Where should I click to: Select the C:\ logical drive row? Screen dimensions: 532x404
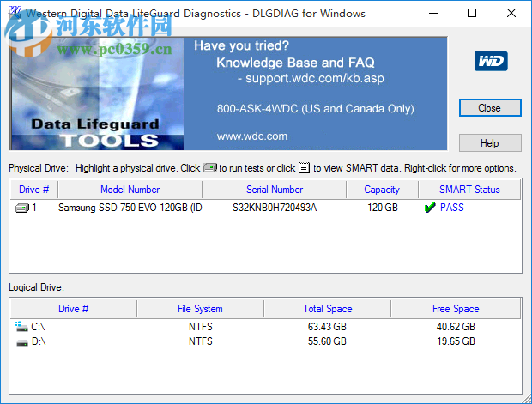click(x=265, y=327)
